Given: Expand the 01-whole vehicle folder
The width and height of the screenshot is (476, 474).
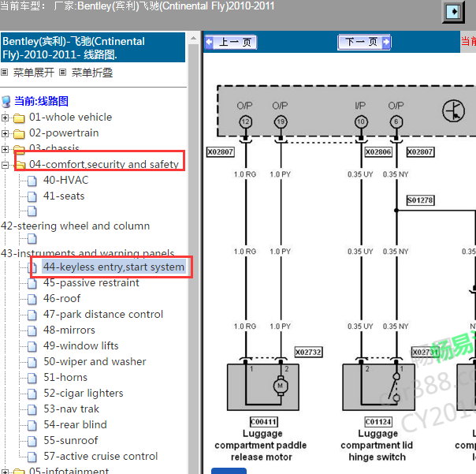Looking at the screenshot, I should tap(5, 118).
